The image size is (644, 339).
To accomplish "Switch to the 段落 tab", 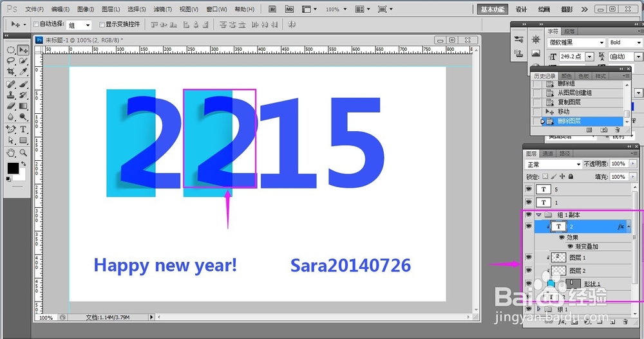I will pos(569,31).
